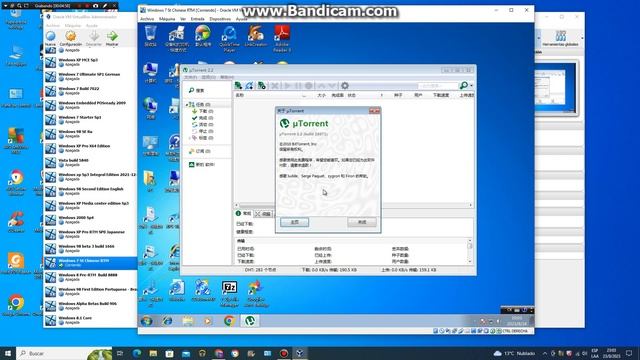640x360 pixels.
Task: Click the µTorrent toolbar search field
Action: coord(438,85)
